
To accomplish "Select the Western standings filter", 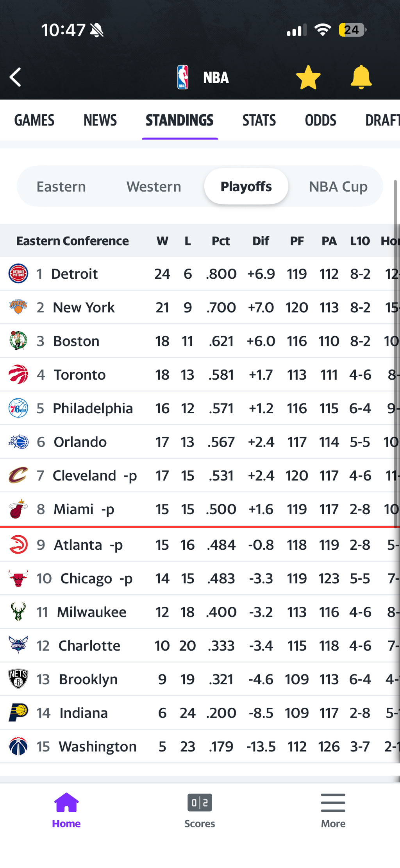I will point(154,187).
